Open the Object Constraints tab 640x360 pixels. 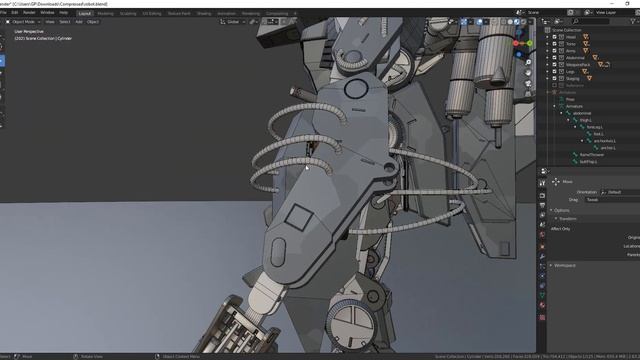(x=542, y=286)
